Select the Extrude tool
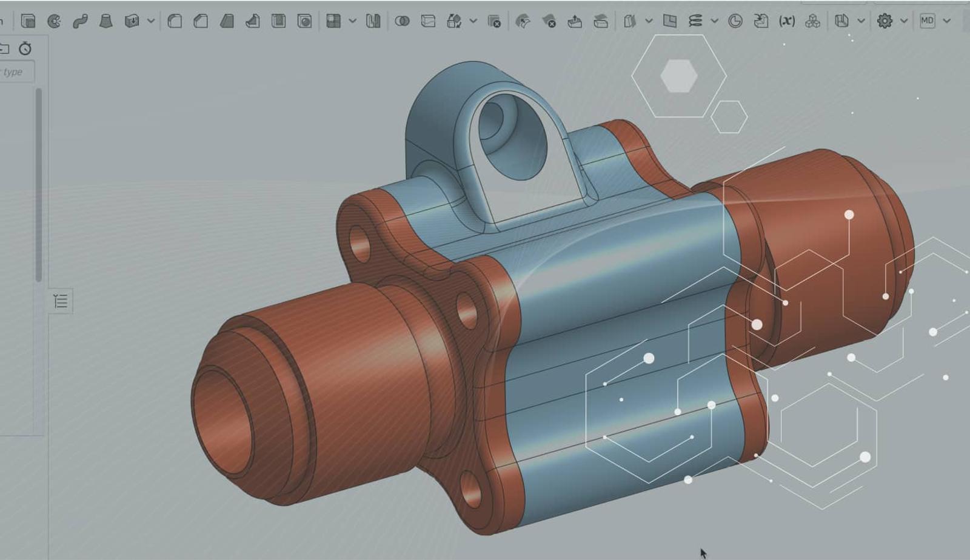The image size is (970, 560). tap(28, 21)
